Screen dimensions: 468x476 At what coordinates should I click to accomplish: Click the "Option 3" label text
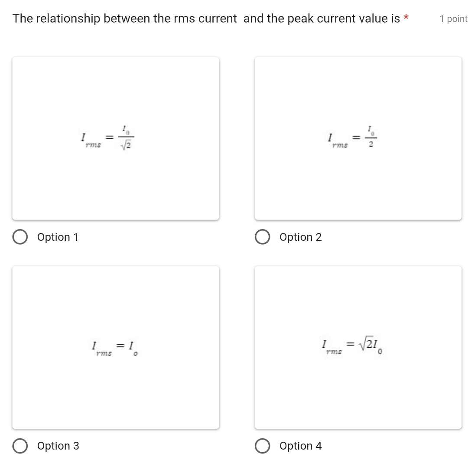[x=58, y=446]
